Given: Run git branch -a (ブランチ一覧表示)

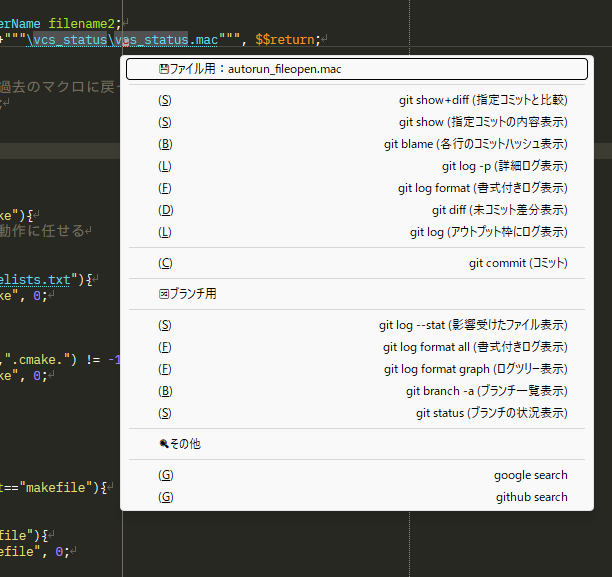Looking at the screenshot, I should click(x=357, y=391).
